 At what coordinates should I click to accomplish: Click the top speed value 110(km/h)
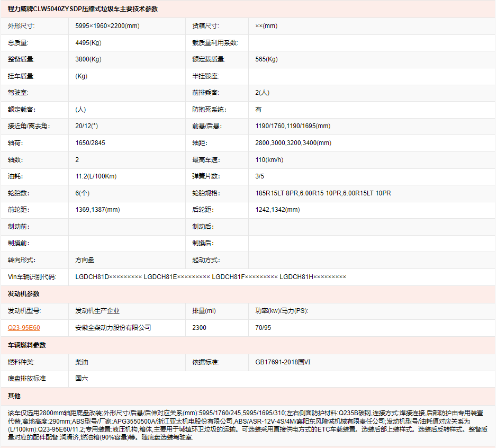point(269,160)
